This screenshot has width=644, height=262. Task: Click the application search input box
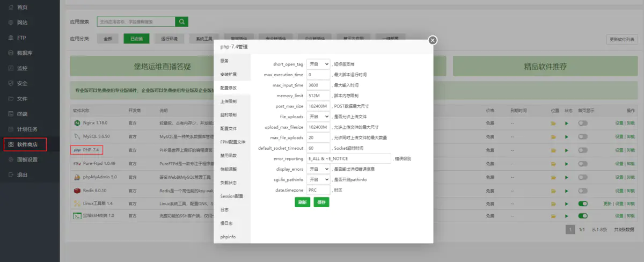136,21
